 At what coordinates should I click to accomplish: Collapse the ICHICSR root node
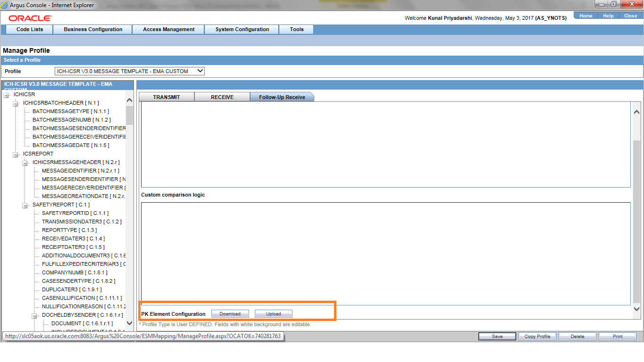coord(6,95)
